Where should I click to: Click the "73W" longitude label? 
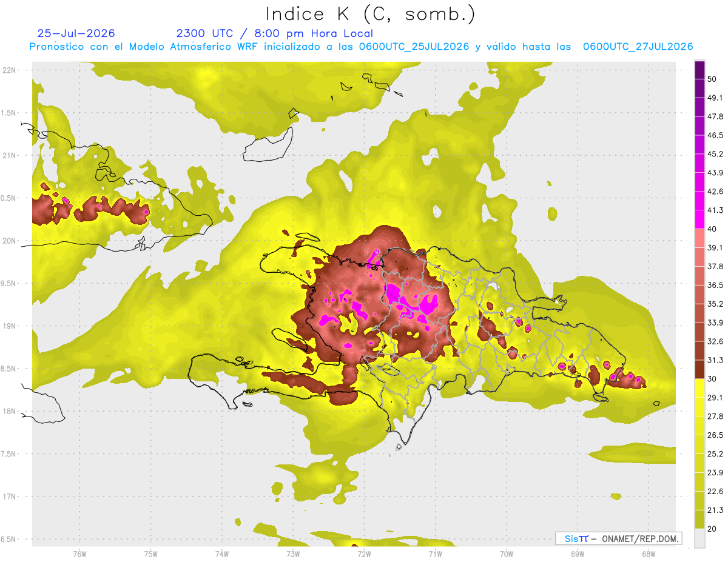[293, 554]
